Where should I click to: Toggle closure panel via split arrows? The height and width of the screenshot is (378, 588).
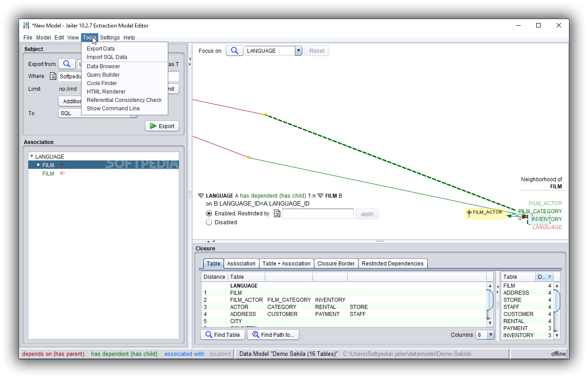click(x=211, y=242)
